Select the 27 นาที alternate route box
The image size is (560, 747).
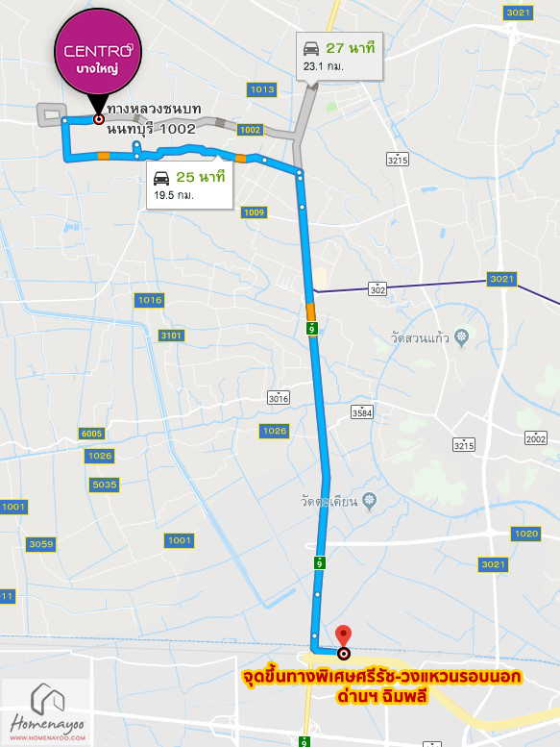click(339, 56)
